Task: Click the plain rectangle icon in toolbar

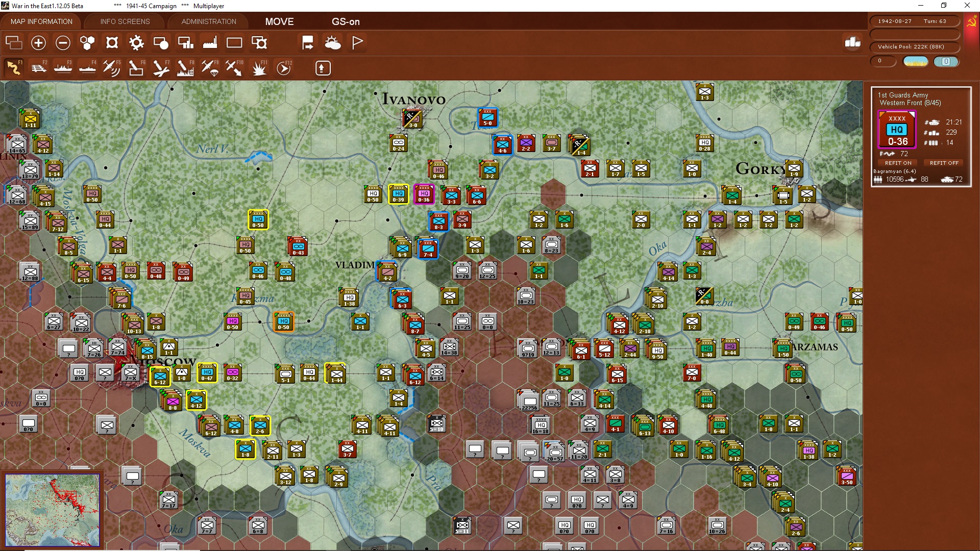Action: tap(234, 43)
